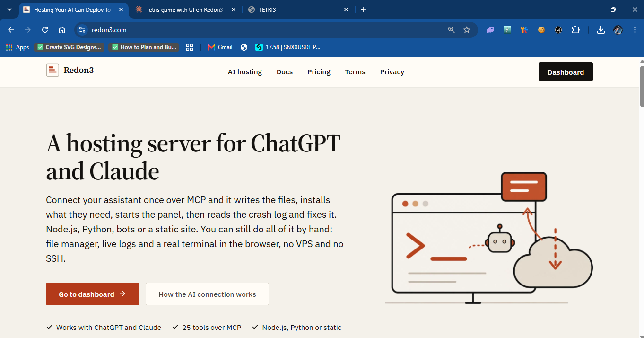Click the Redon3 logo

pos(70,71)
